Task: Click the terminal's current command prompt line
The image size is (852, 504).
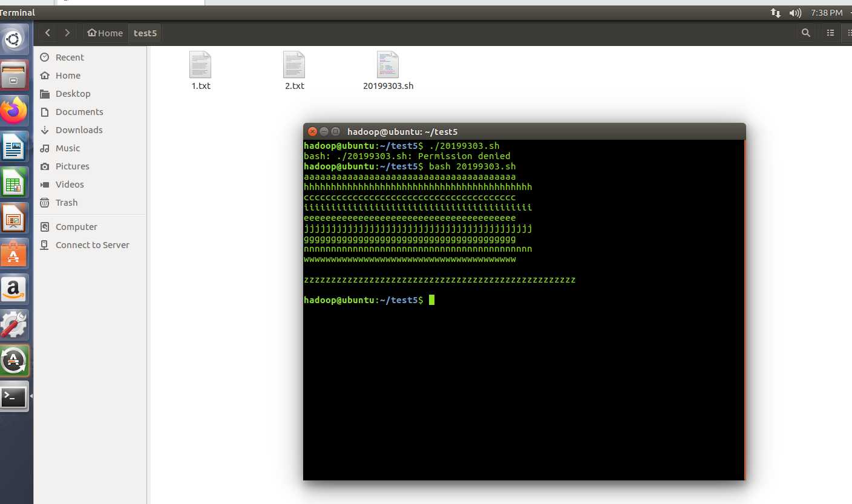Action: [369, 300]
